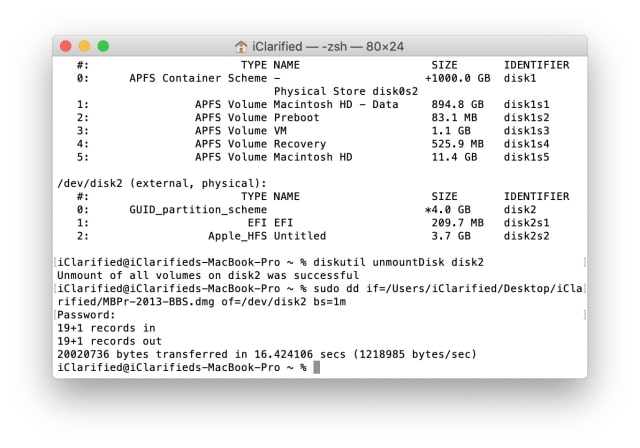Click the green zoom window button
The height and width of the screenshot is (448, 640).
coord(103,46)
